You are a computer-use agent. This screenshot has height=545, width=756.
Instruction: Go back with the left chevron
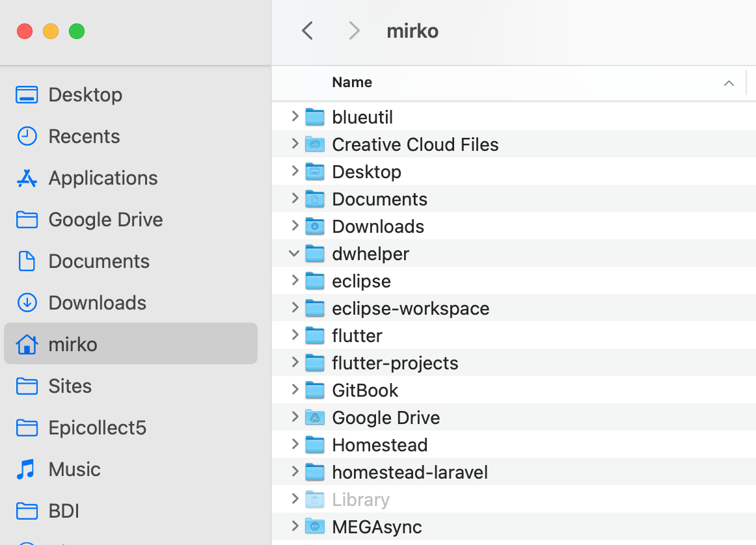(308, 31)
